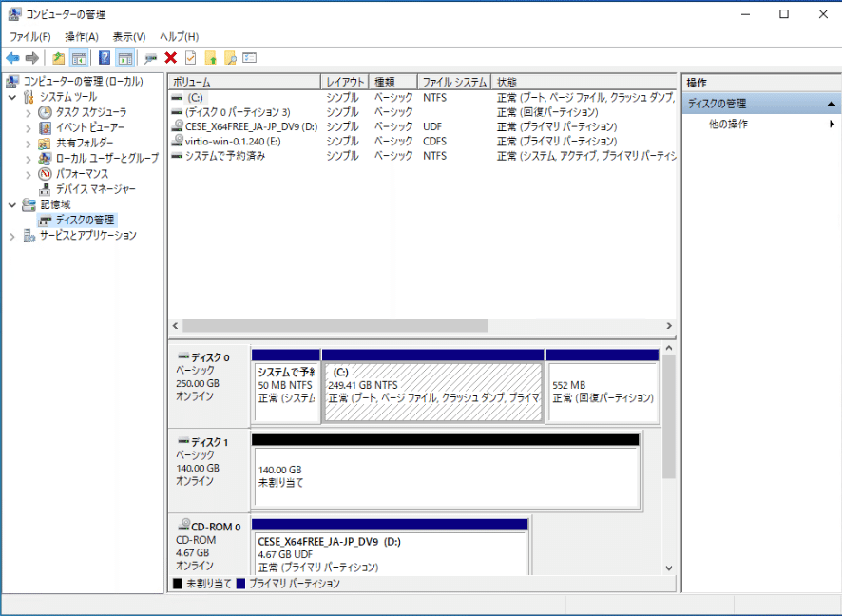Sort by the ファイル システム column header
The height and width of the screenshot is (616, 842).
(453, 82)
